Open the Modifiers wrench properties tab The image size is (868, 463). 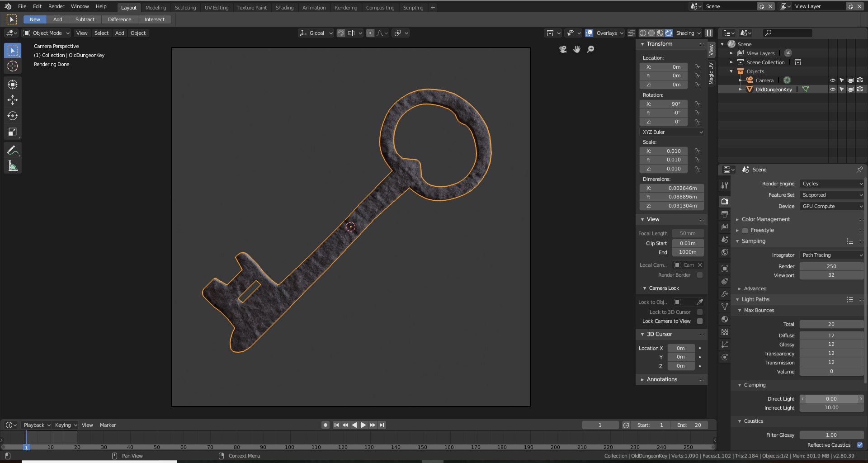point(725,294)
